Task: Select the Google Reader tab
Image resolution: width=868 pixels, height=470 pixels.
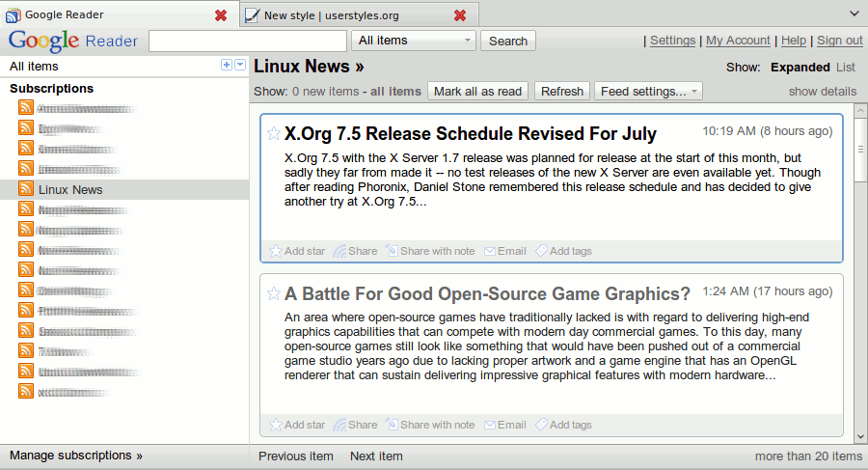Action: click(x=120, y=14)
